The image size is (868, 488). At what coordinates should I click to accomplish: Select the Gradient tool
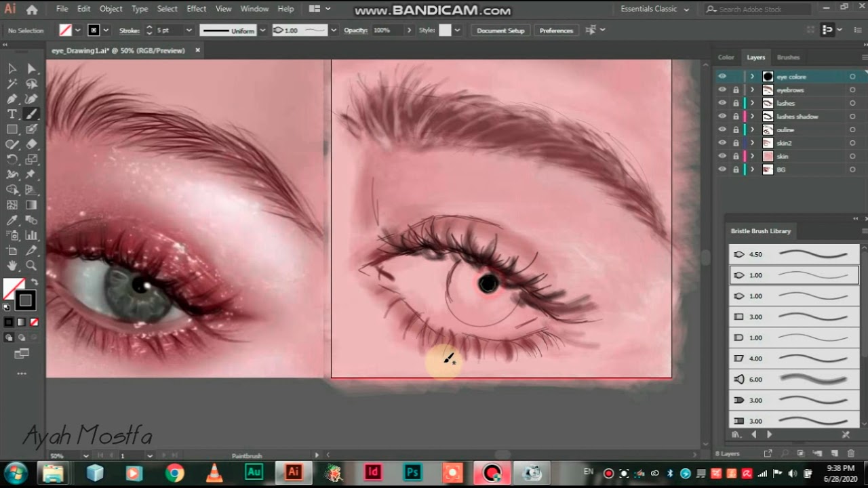(31, 205)
